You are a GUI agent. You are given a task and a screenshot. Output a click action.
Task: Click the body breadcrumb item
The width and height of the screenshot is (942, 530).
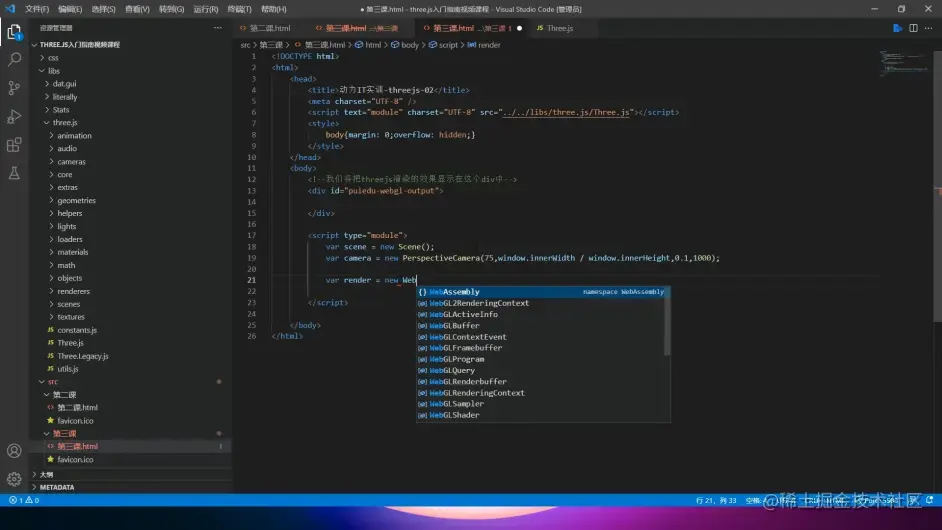coord(405,45)
